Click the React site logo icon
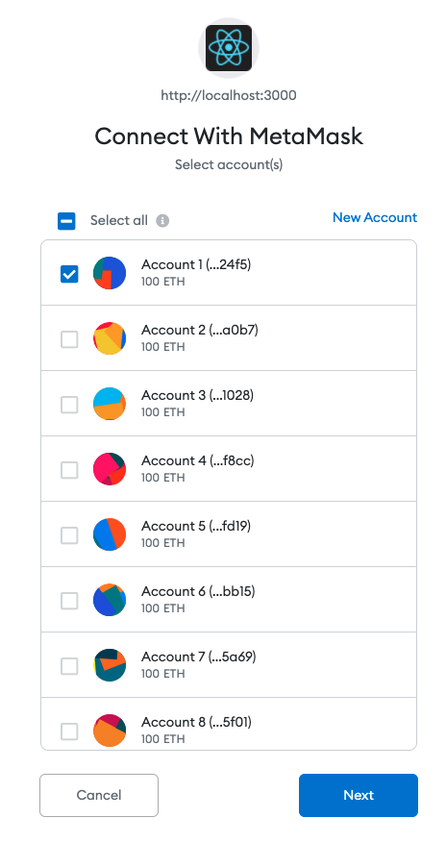 229,48
